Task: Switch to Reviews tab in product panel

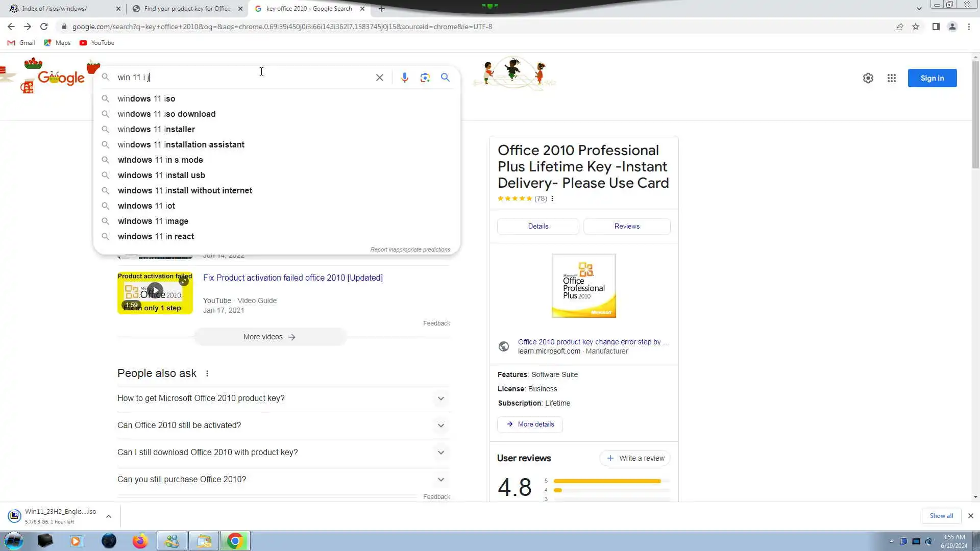Action: (626, 226)
